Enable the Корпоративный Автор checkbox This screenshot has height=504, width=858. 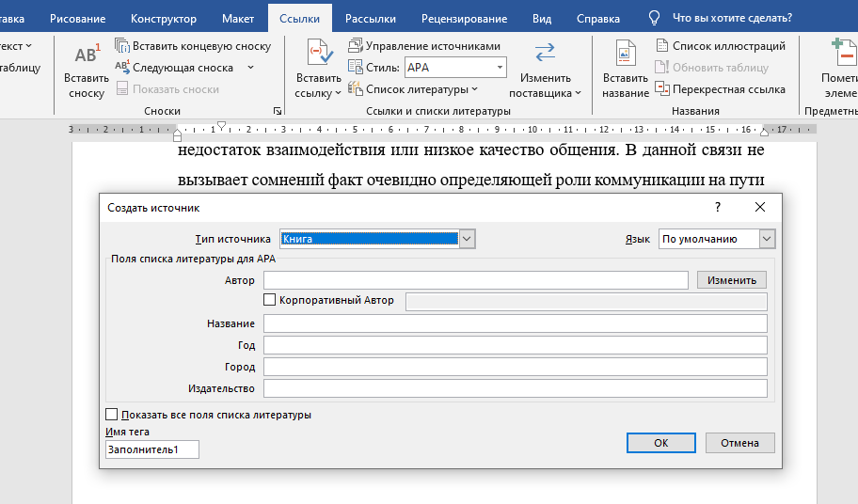(x=270, y=300)
